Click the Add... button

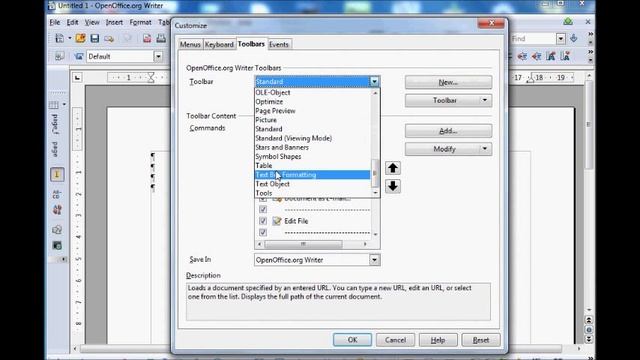pos(448,131)
